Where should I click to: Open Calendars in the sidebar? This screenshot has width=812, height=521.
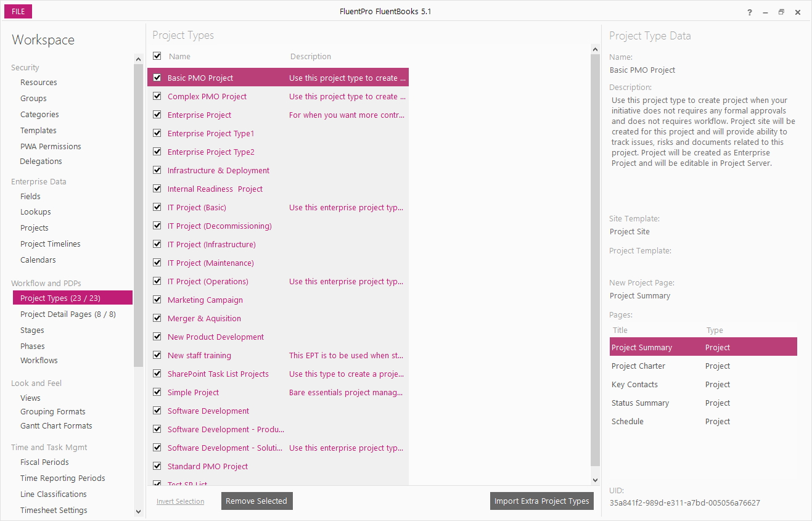(x=38, y=260)
